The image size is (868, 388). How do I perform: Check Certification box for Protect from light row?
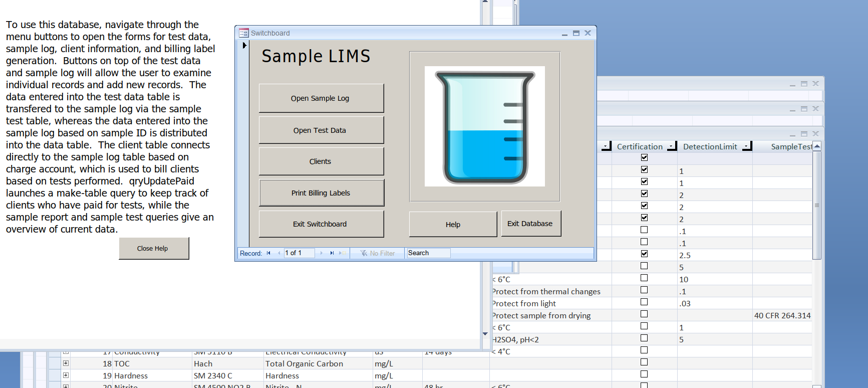pyautogui.click(x=644, y=302)
